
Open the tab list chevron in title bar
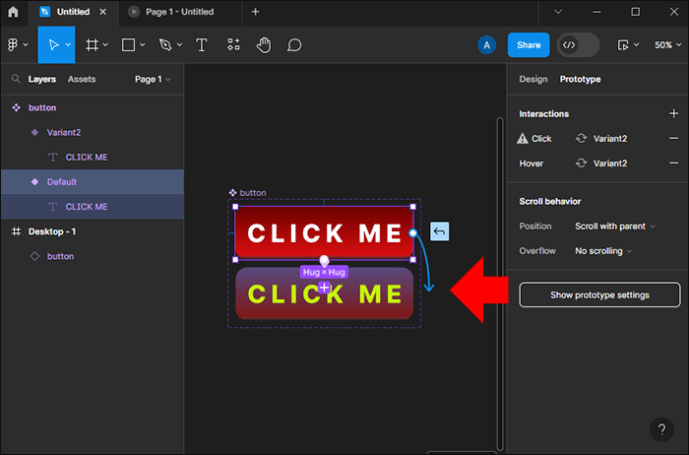[558, 12]
